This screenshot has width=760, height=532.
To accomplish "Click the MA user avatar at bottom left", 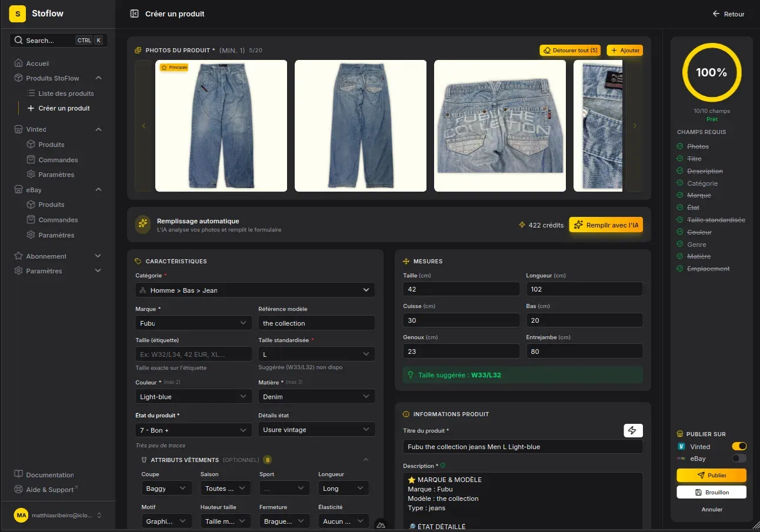I will click(x=21, y=515).
